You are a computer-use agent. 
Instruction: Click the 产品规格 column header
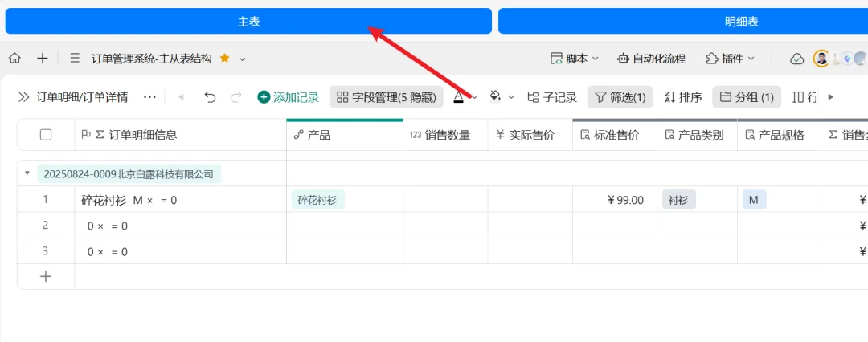pyautogui.click(x=780, y=135)
